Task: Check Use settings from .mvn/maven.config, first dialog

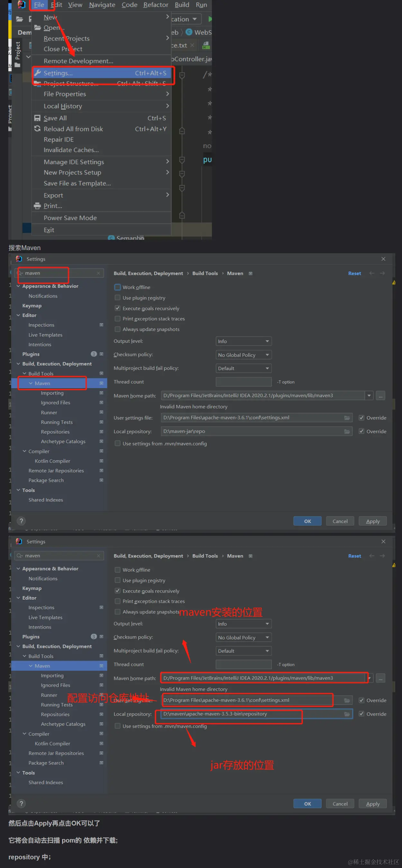Action: (117, 443)
